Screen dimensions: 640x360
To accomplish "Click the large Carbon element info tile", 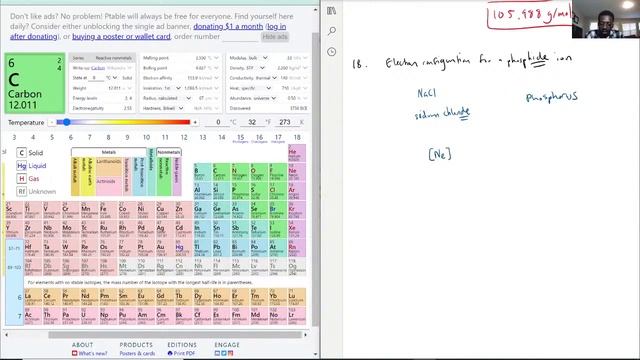I will coord(35,83).
